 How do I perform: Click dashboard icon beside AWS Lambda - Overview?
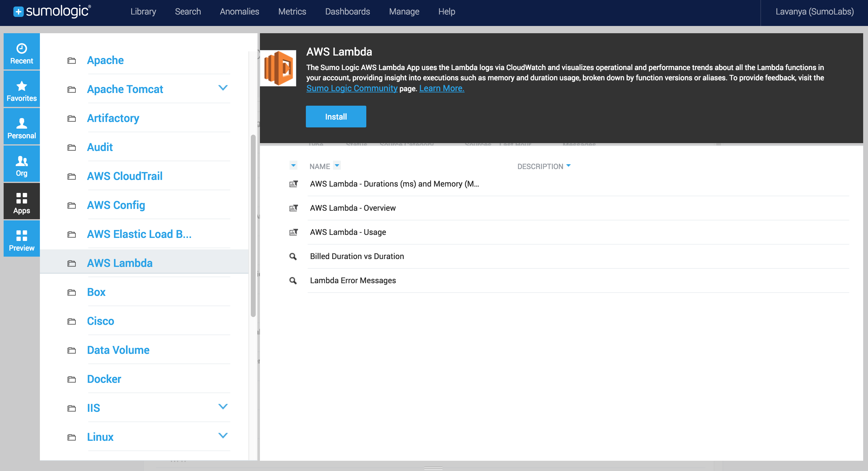point(293,208)
